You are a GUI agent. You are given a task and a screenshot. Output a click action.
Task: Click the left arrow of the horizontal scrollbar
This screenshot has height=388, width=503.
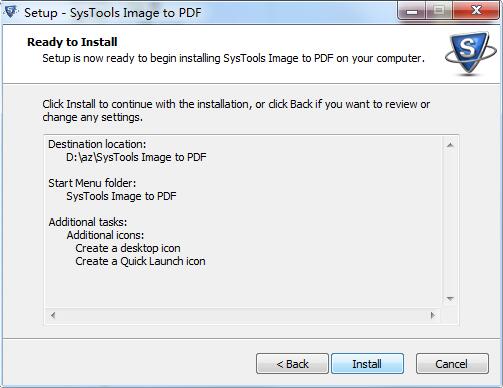click(53, 315)
